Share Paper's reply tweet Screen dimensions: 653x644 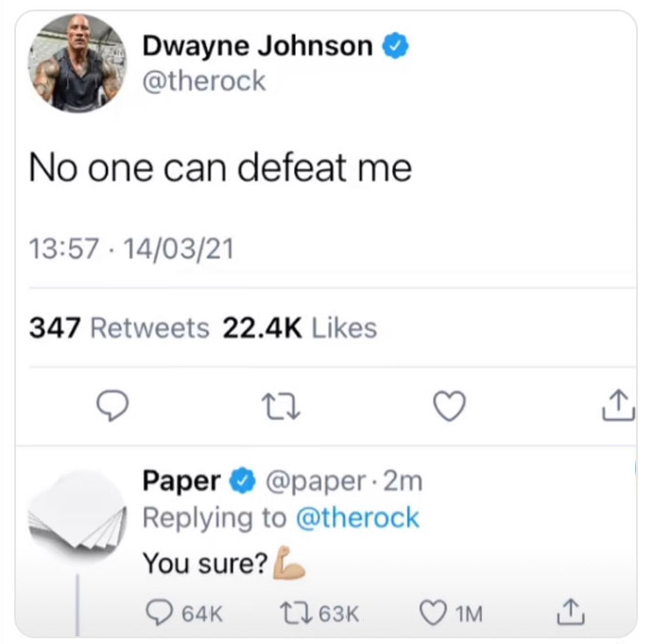tap(571, 612)
